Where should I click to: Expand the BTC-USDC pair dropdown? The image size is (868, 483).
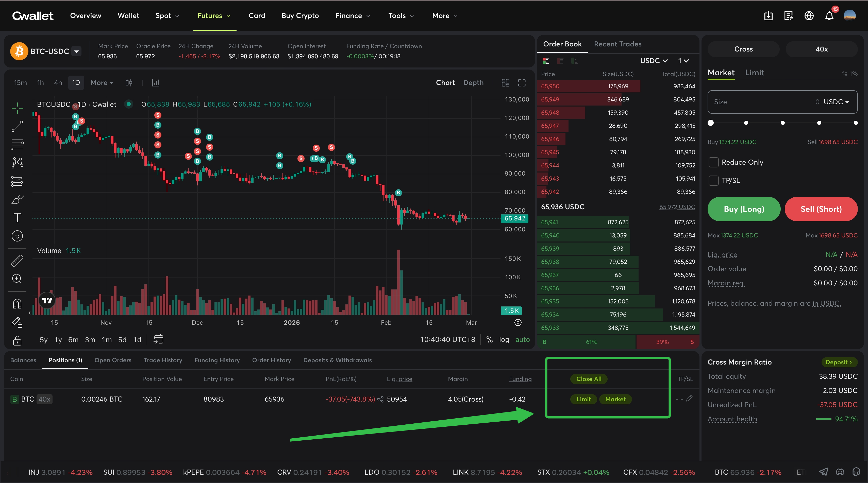click(x=76, y=51)
